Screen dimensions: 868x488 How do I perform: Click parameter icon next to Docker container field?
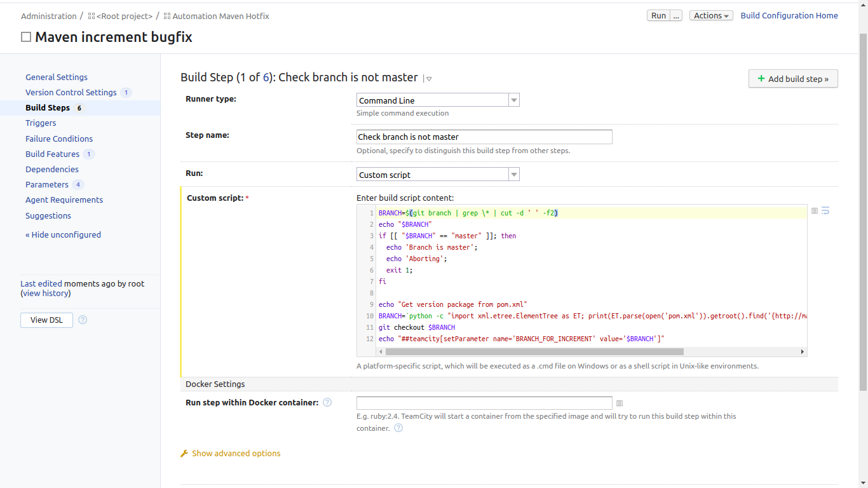[x=620, y=403]
